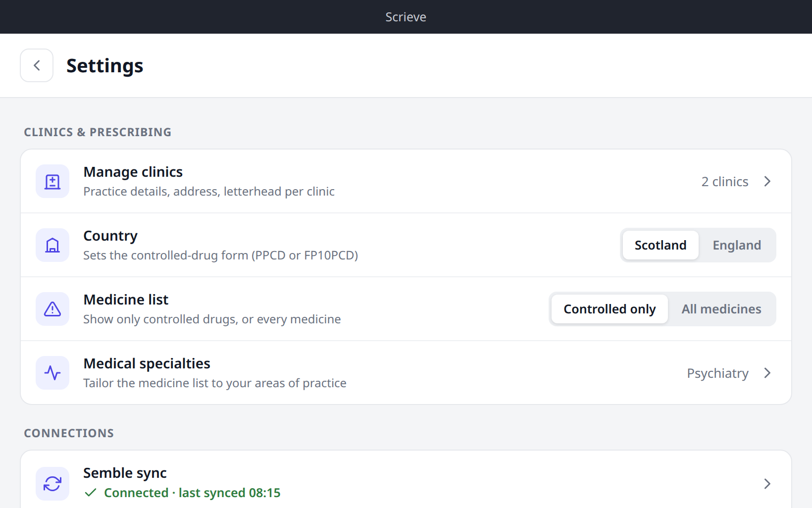Open Manage clinics via its chevron

click(767, 181)
